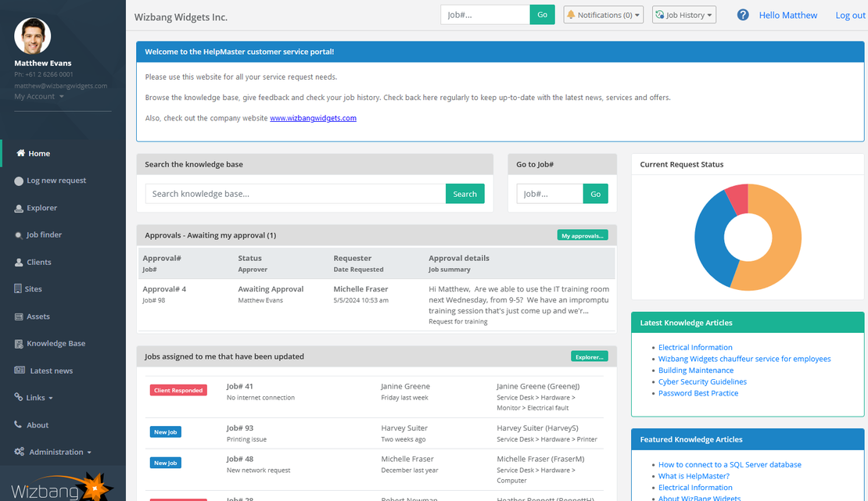Click Go button in top header
This screenshot has width=868, height=501.
click(543, 15)
